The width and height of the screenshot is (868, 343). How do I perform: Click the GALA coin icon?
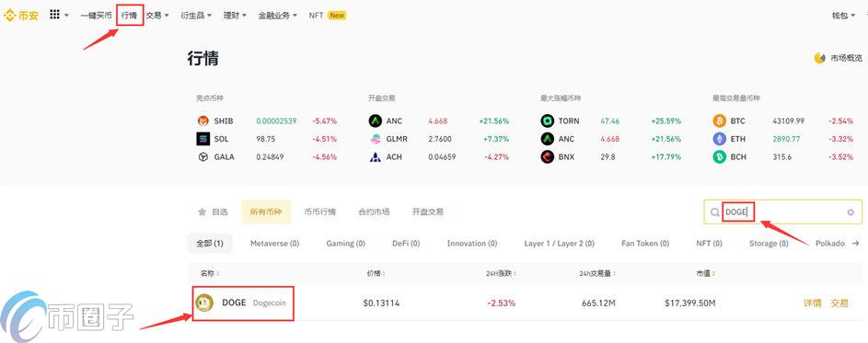click(203, 157)
